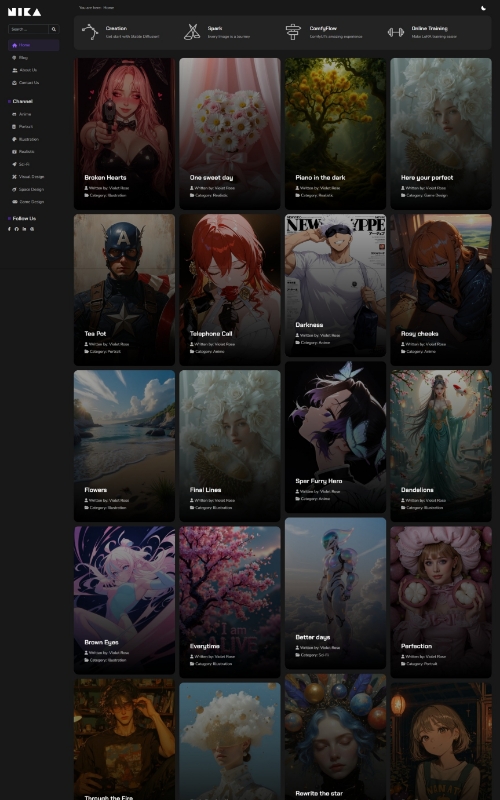Click the author icon under Rosy cheeks
500x800 pixels.
click(403, 344)
